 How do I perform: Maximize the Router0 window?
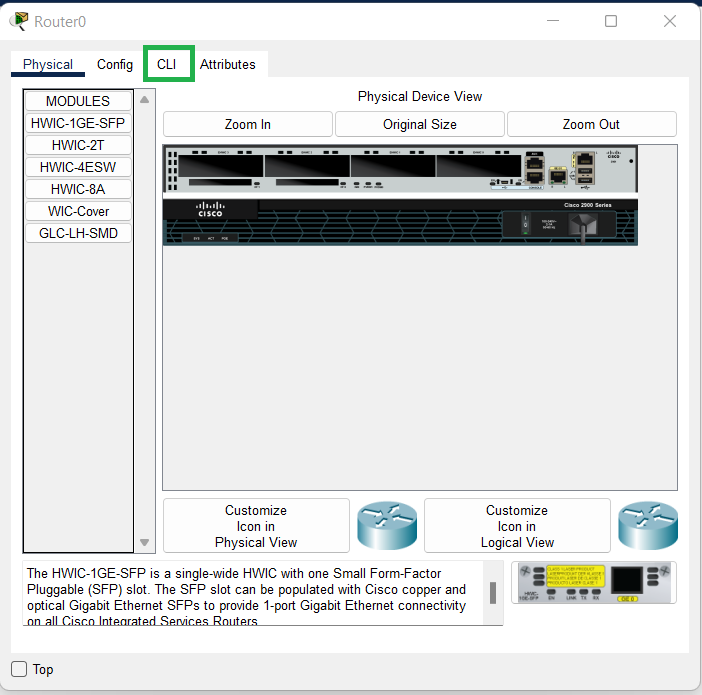point(611,21)
